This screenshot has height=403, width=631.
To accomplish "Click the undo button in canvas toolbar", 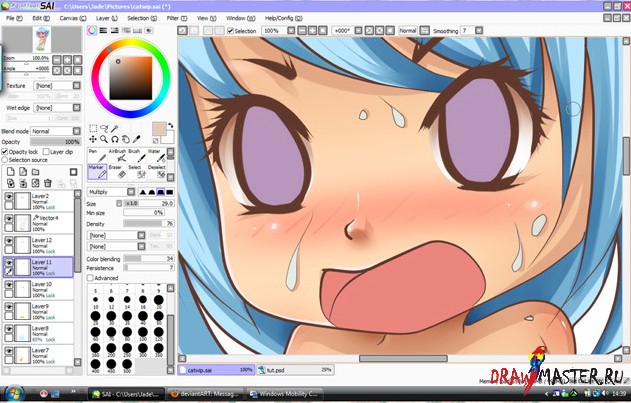I will click(183, 31).
